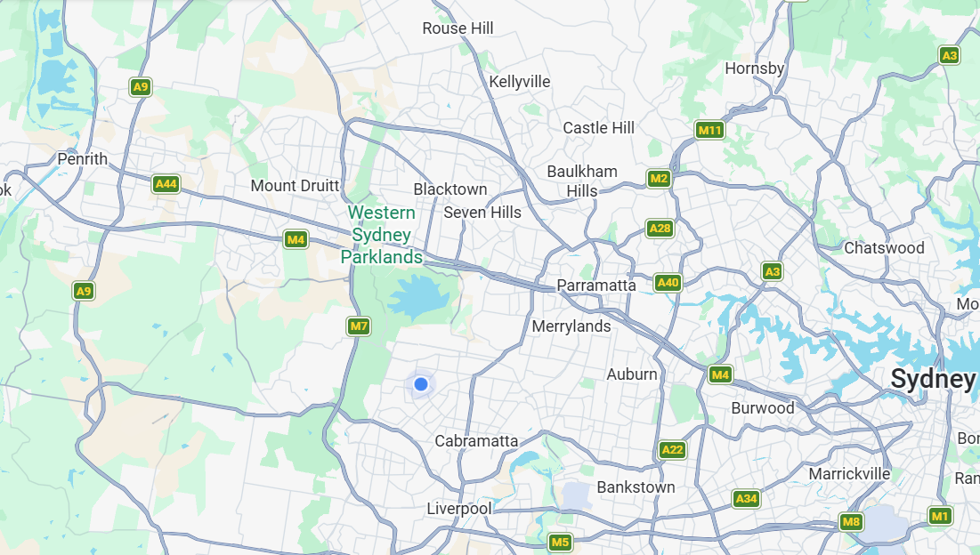Click the Sydney city label
980x555 pixels.
(933, 379)
